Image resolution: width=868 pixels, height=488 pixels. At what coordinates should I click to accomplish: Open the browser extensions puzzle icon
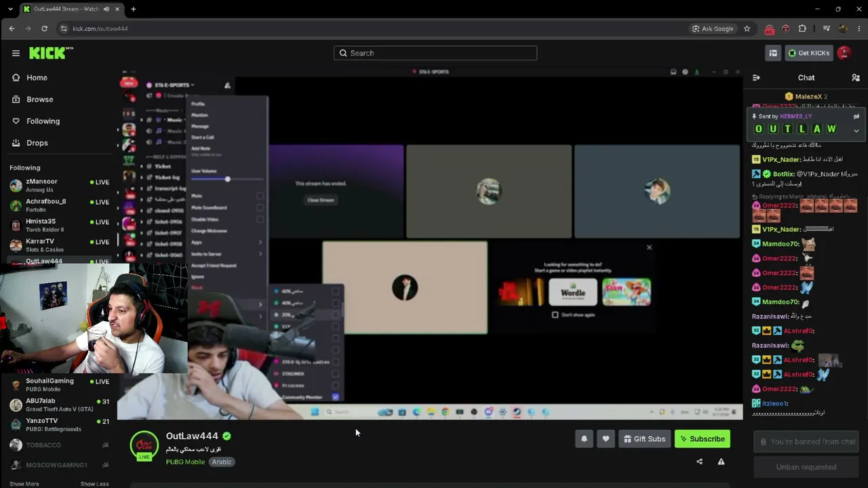coord(802,28)
